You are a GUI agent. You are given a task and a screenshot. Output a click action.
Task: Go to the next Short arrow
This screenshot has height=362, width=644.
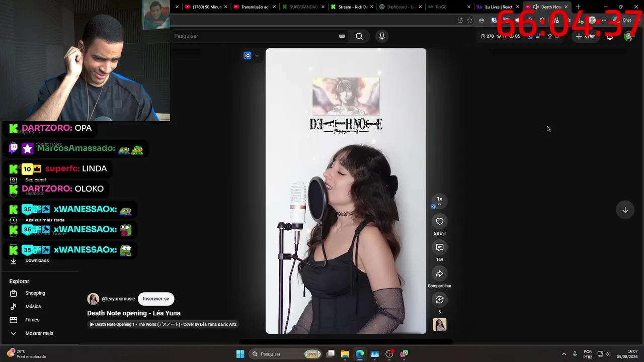(x=625, y=210)
